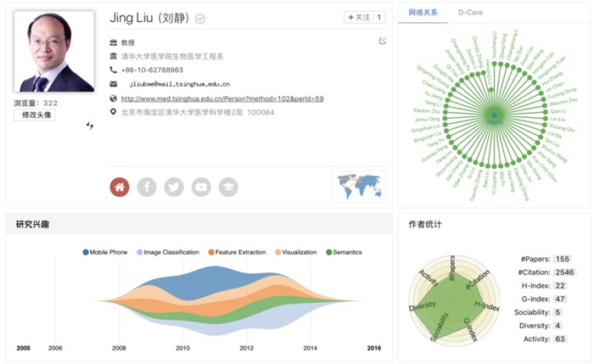Click the 修改头像 button

pos(35,115)
